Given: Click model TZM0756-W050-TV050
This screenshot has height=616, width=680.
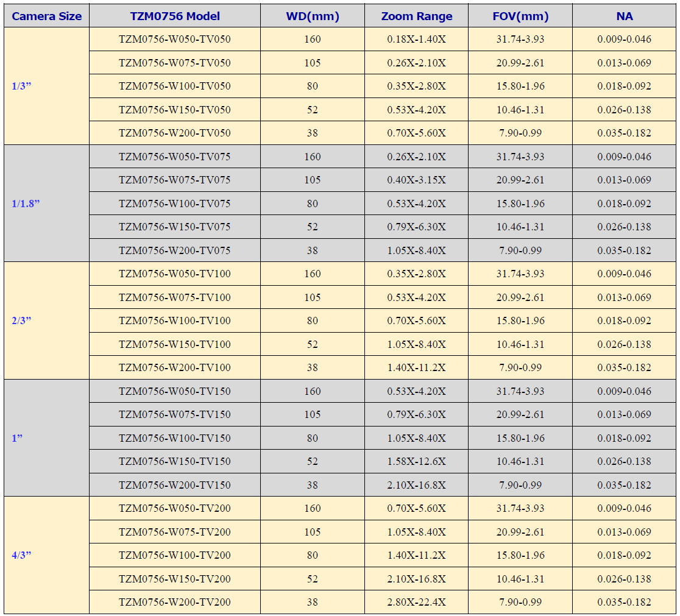Looking at the screenshot, I should click(175, 40).
